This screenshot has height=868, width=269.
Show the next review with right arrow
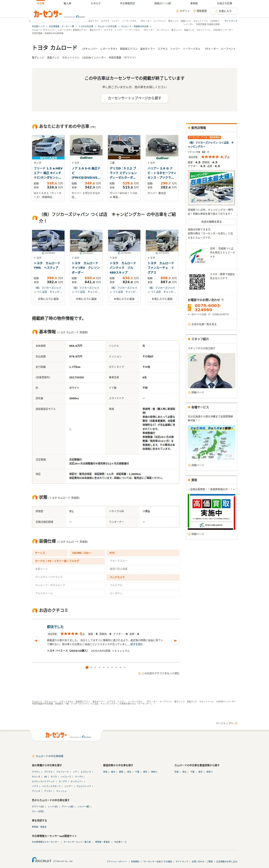click(175, 640)
